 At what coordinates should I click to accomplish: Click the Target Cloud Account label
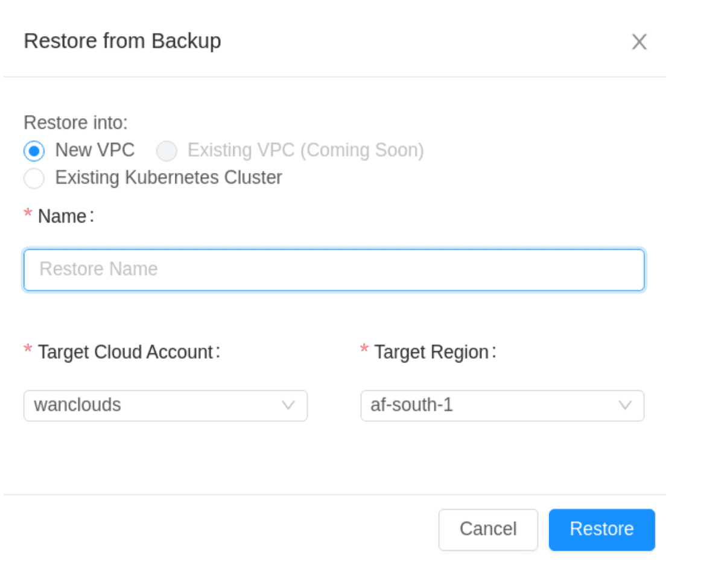coord(129,352)
